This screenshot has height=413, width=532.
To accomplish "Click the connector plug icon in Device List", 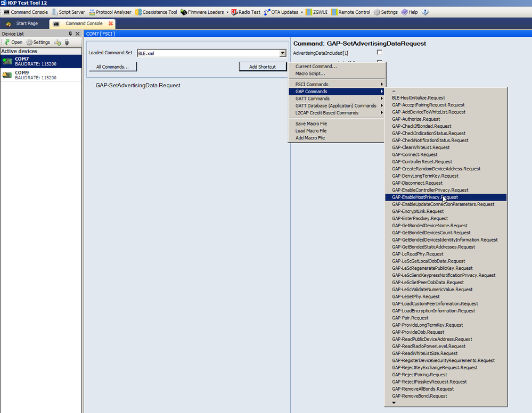I will [x=67, y=43].
